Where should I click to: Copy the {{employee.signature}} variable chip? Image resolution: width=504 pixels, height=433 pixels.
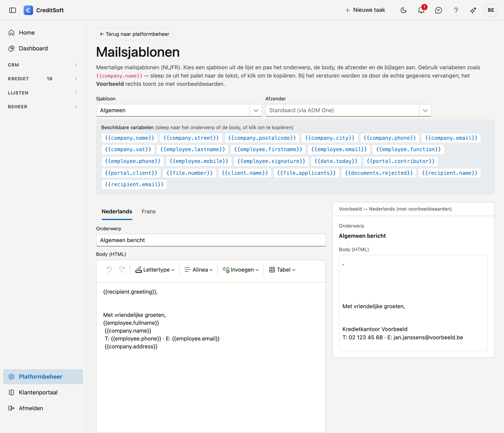click(x=271, y=161)
